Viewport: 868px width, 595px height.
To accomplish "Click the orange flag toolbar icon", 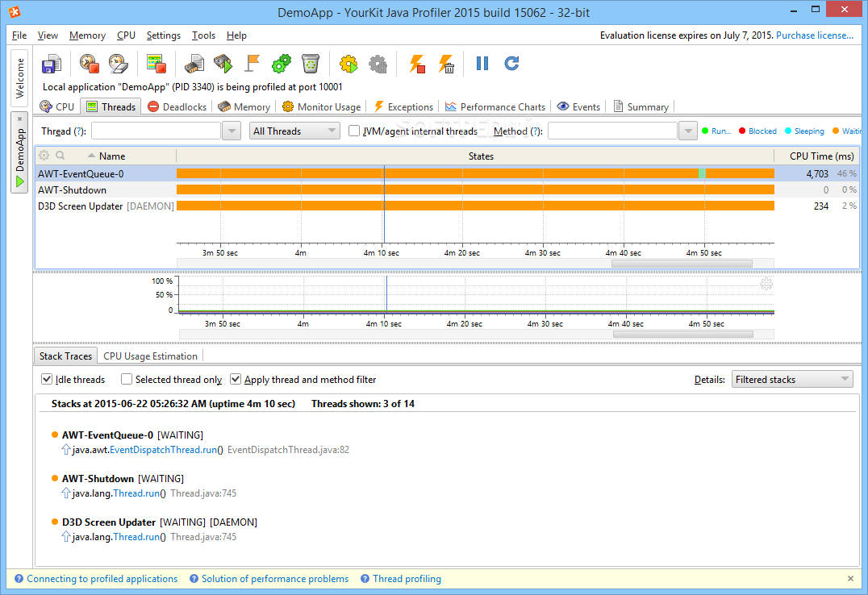I will (x=252, y=64).
